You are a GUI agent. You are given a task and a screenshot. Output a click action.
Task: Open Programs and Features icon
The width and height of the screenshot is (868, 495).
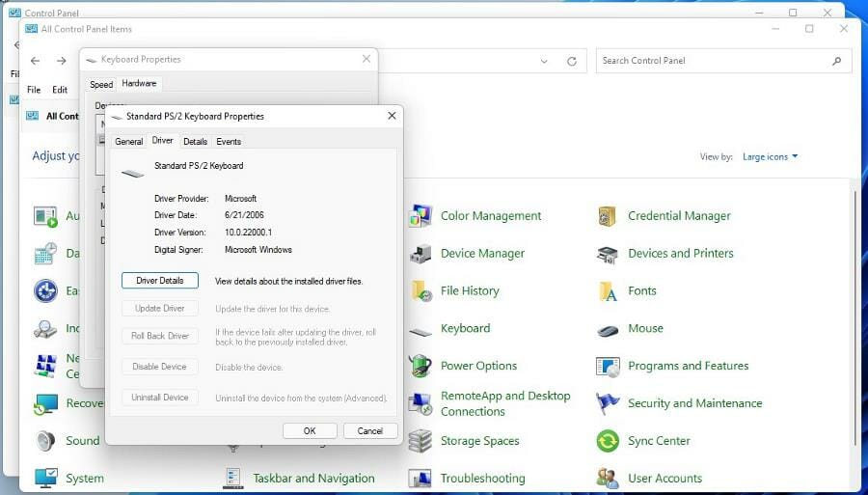(x=608, y=367)
